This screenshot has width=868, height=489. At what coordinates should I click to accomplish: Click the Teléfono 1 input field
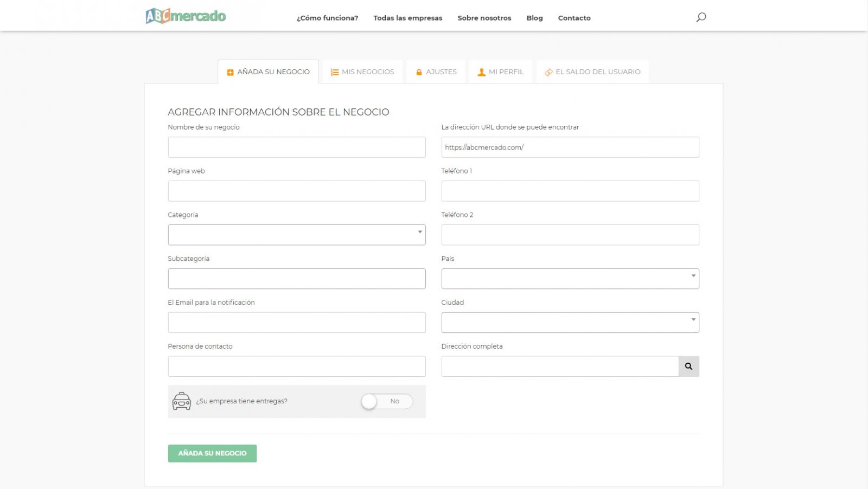pyautogui.click(x=570, y=191)
